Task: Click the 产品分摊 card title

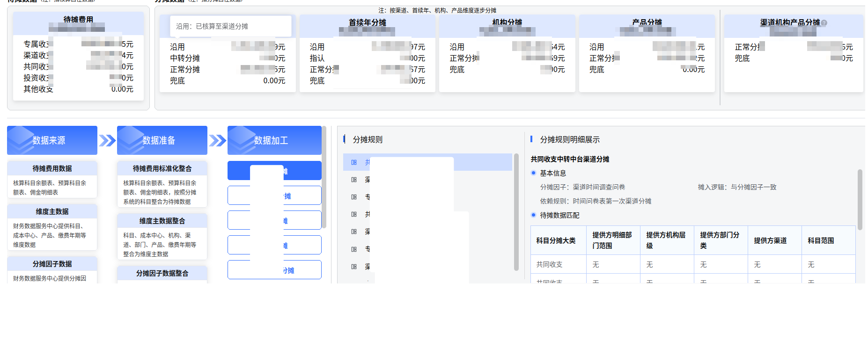Action: pyautogui.click(x=647, y=22)
